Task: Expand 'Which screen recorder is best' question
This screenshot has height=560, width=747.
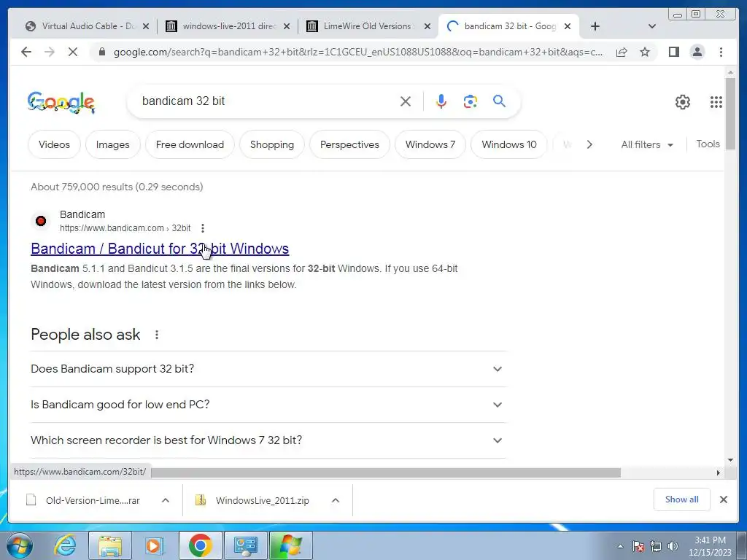Action: click(268, 440)
